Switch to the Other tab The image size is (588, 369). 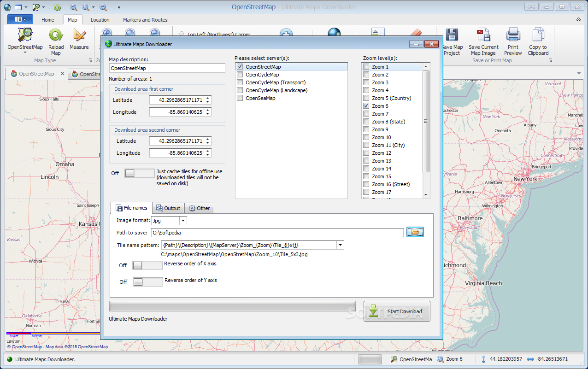point(199,208)
